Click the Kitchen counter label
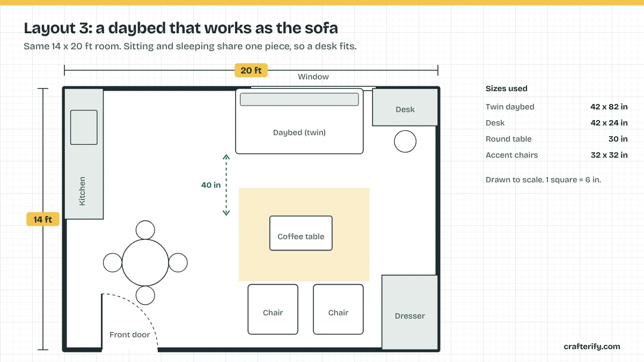The image size is (644, 362). pos(82,191)
